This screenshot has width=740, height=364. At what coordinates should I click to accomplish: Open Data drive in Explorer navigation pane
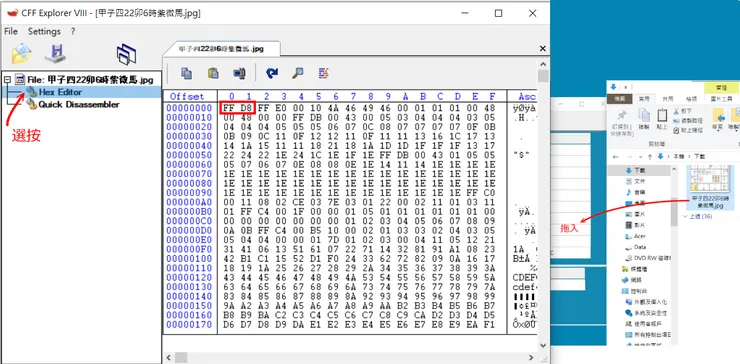[639, 247]
